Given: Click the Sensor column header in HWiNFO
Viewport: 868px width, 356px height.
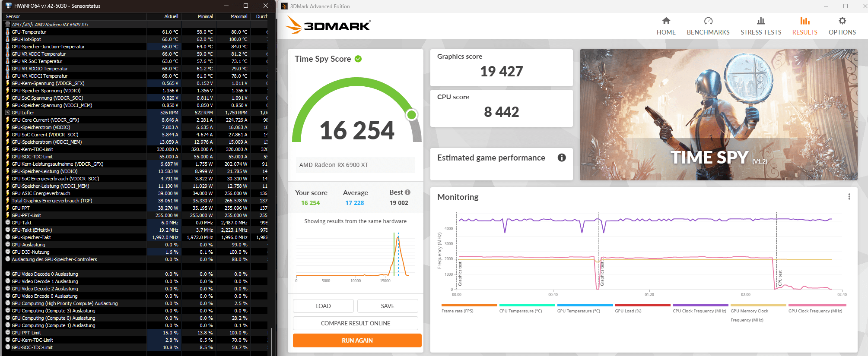Looking at the screenshot, I should (75, 16).
